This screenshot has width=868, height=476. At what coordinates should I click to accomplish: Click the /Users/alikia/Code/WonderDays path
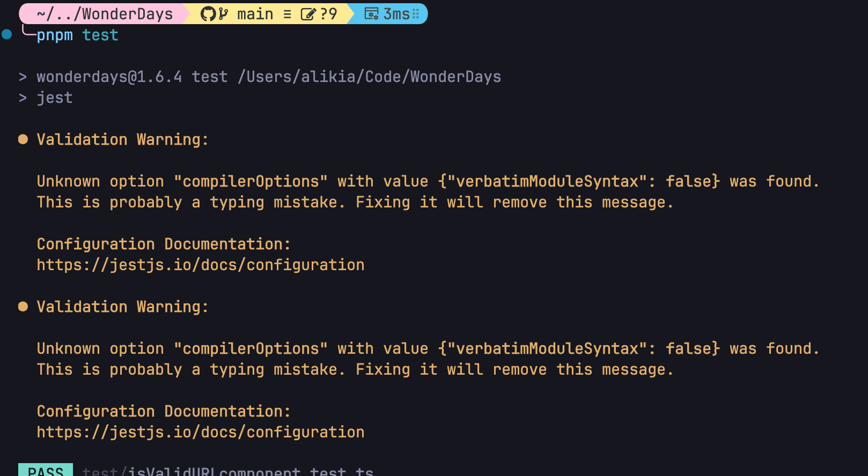click(x=369, y=77)
